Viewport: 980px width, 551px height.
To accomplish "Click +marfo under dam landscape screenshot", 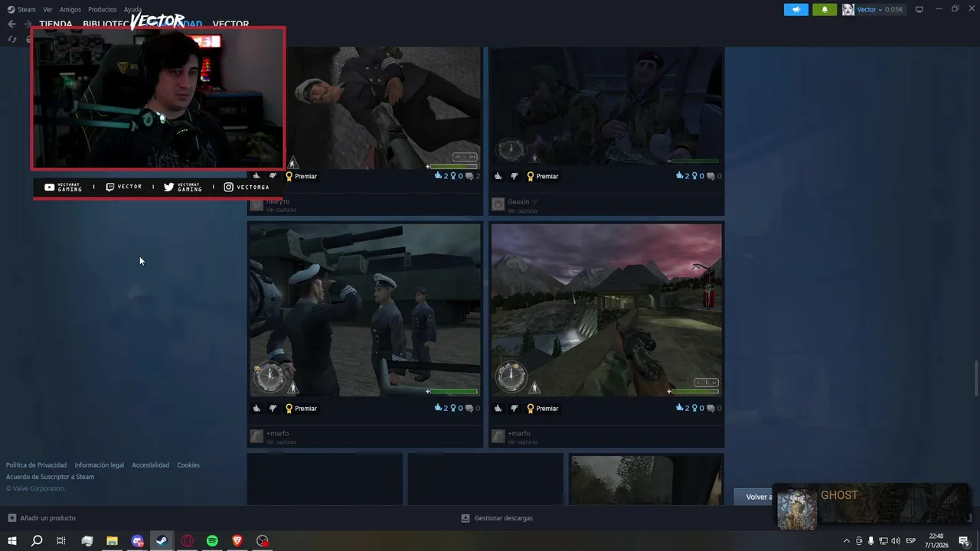I will (x=519, y=434).
